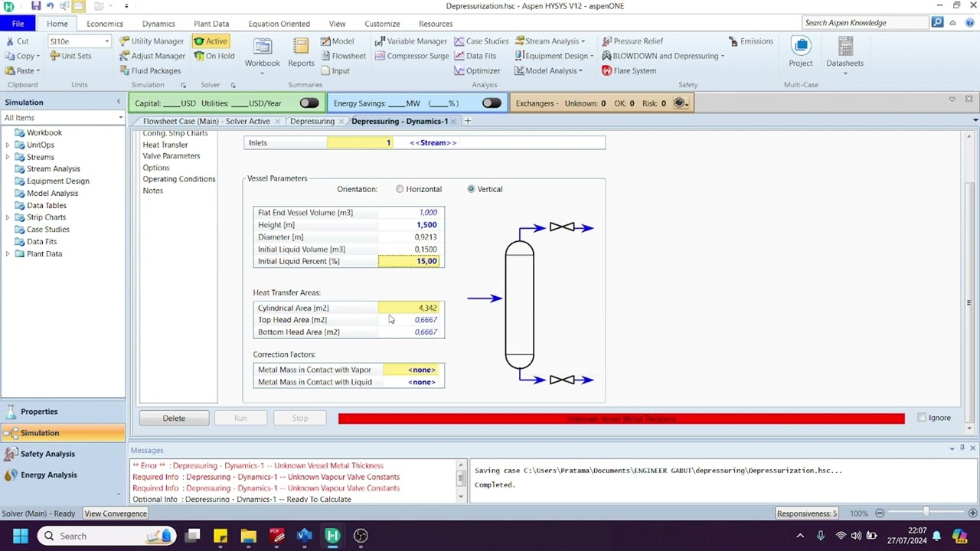Switch to the Economics ribbon tab
Screen dimensions: 980x551
104,24
